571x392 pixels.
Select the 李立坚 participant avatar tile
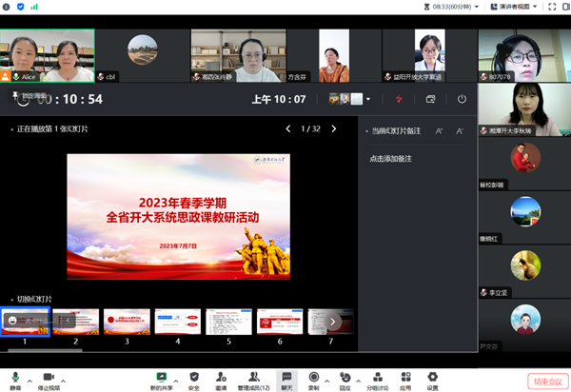click(524, 271)
